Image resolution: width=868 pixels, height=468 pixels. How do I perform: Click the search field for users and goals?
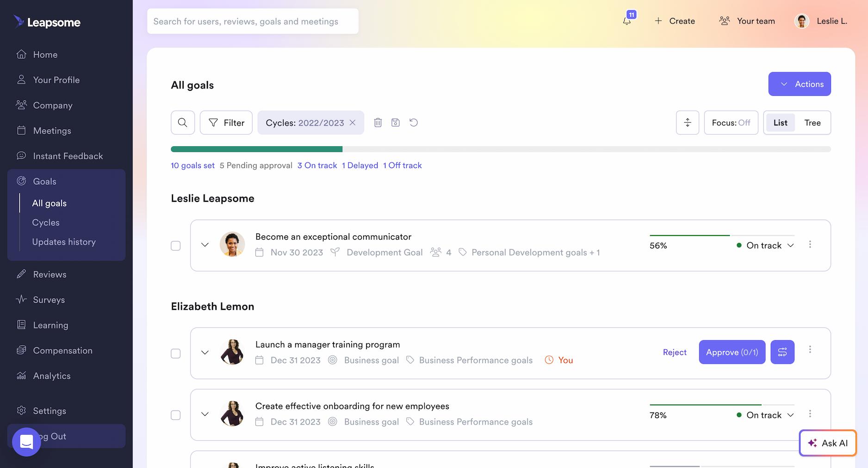click(253, 21)
